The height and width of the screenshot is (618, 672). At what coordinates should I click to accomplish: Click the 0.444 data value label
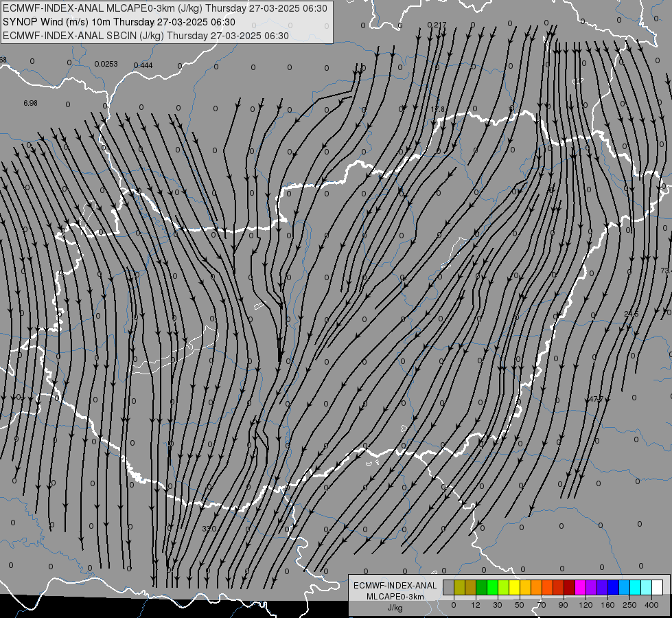pyautogui.click(x=143, y=65)
